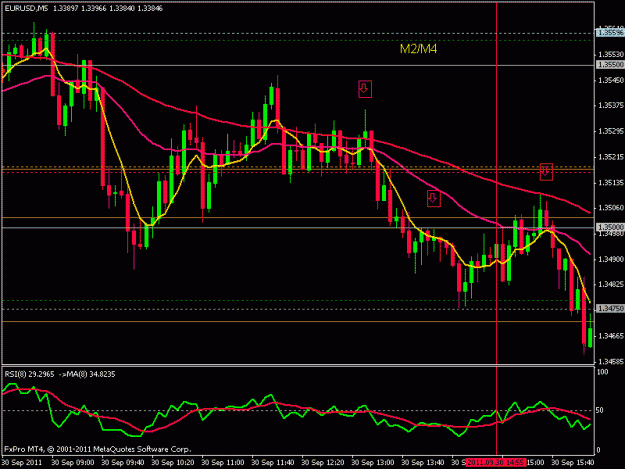Viewport: 625px width, 469px height.
Task: Click the 30 Sep 10:20 time label
Action: pos(173,463)
